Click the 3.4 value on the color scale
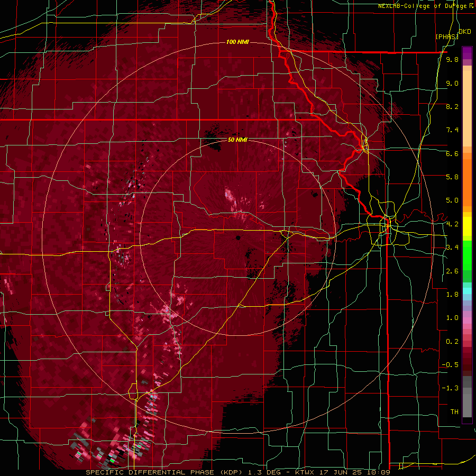 pyautogui.click(x=452, y=247)
